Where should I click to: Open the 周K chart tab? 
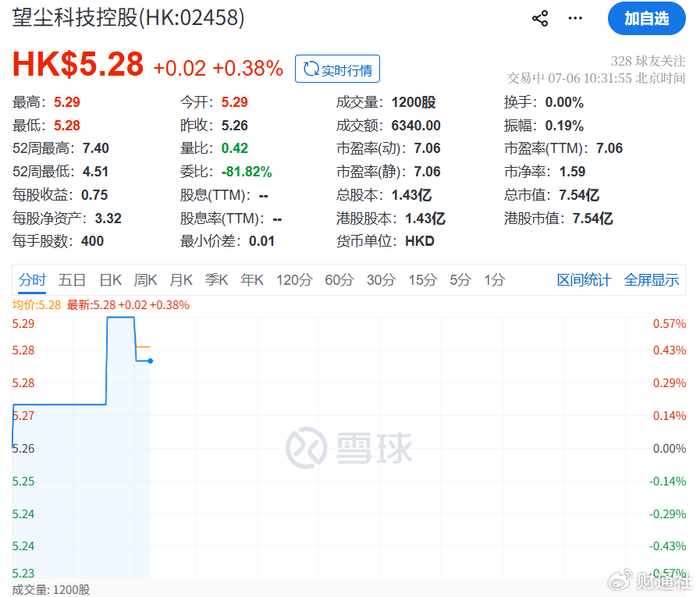click(x=146, y=280)
